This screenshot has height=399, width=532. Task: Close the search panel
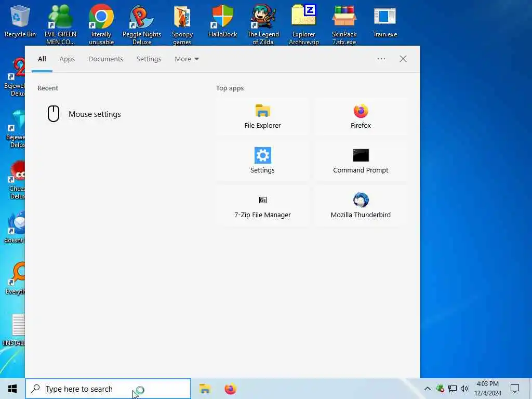[x=403, y=59]
